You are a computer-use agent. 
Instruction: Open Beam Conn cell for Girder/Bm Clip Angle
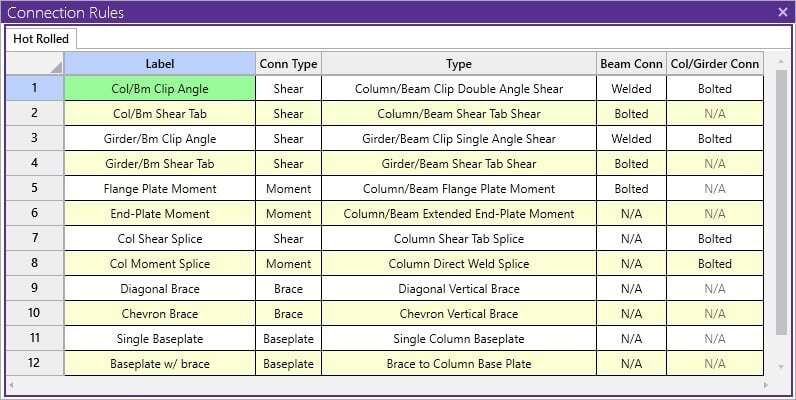click(631, 139)
